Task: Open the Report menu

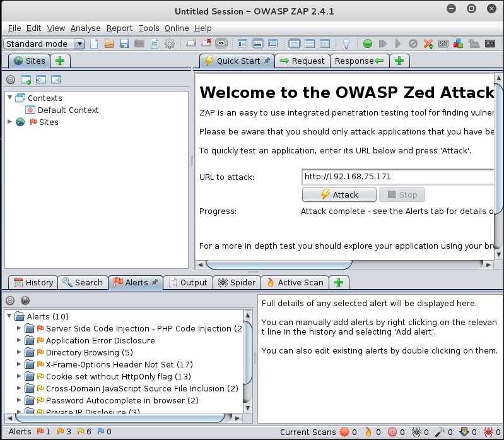Action: click(x=120, y=28)
